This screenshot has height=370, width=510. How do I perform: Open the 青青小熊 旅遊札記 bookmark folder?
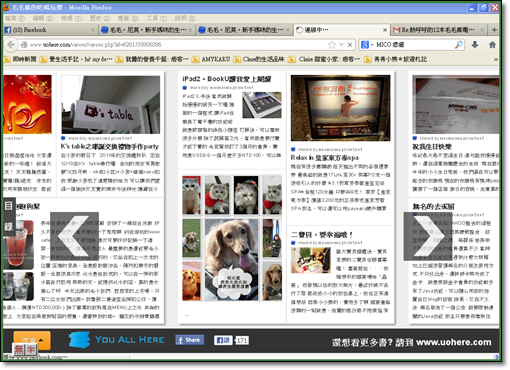(x=396, y=59)
